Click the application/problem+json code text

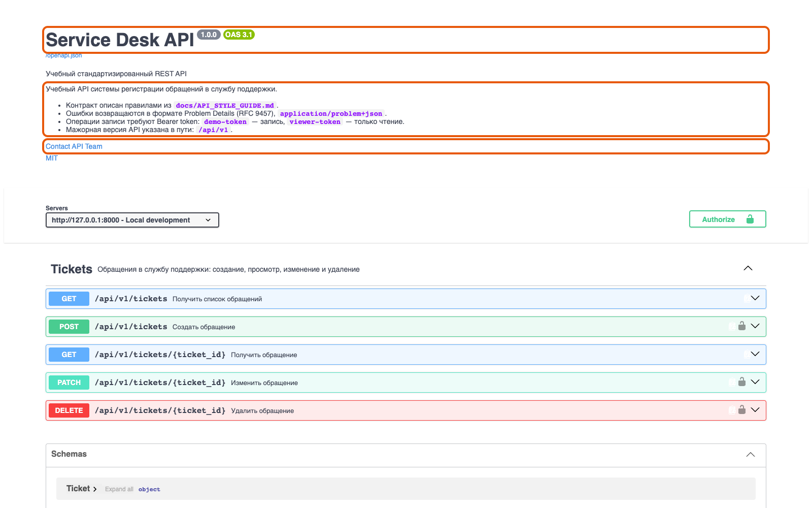[x=331, y=114]
